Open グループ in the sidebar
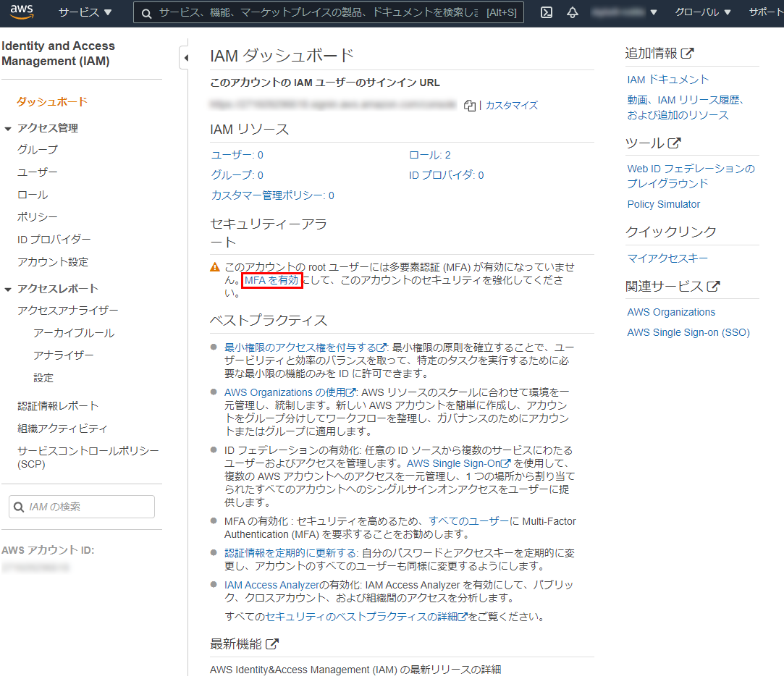Screen dimensions: 784x679 tap(38, 150)
